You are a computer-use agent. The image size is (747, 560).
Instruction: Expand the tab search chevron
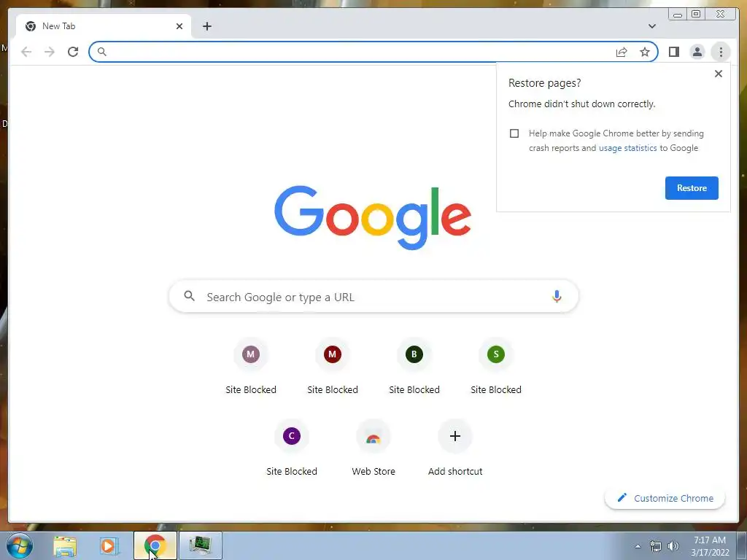point(651,26)
